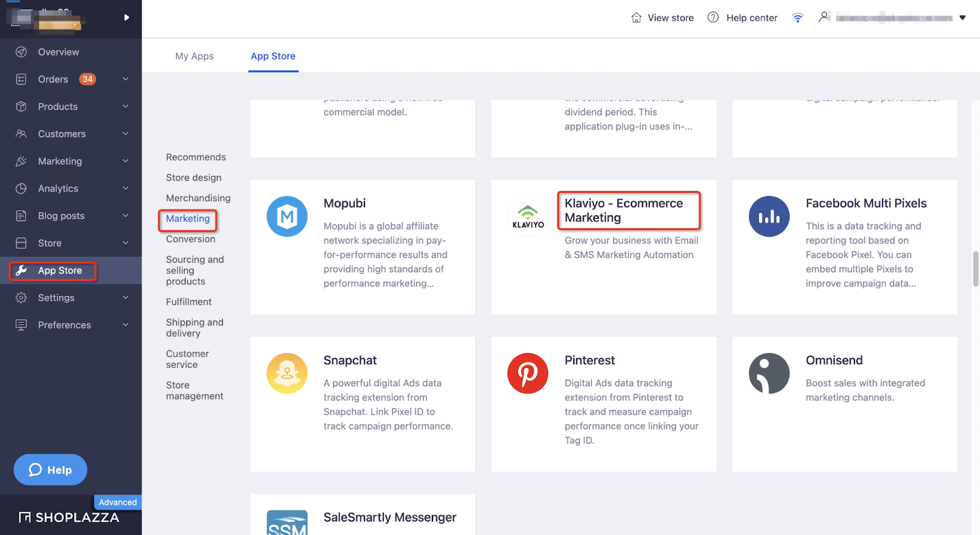Click the Overview sidebar label

(x=58, y=52)
